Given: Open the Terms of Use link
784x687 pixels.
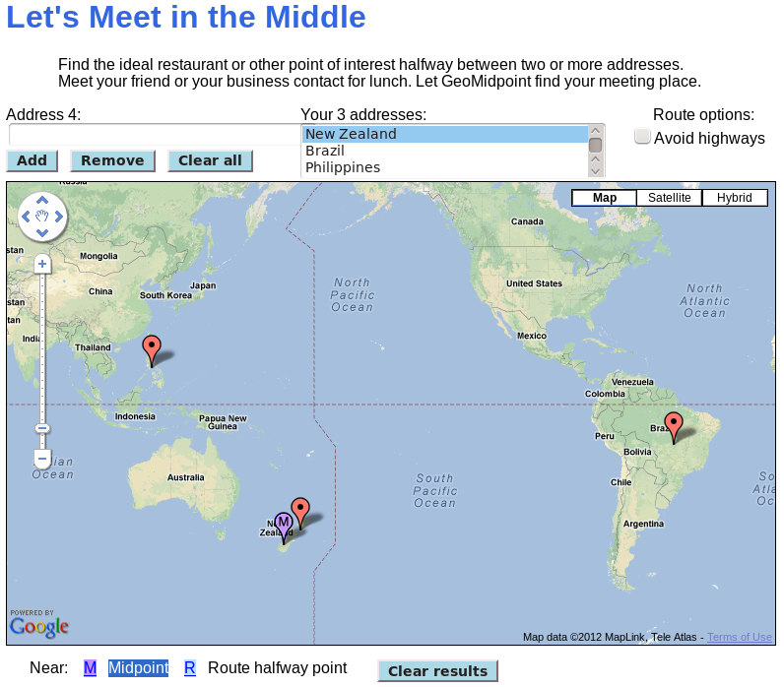Looking at the screenshot, I should [x=739, y=637].
